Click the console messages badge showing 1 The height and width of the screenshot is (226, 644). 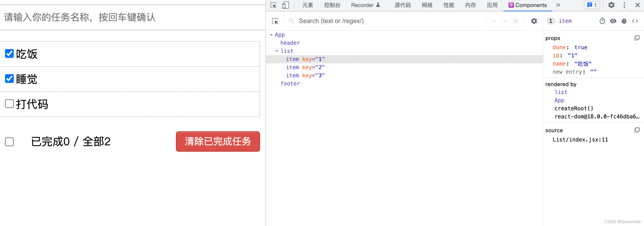coord(592,5)
